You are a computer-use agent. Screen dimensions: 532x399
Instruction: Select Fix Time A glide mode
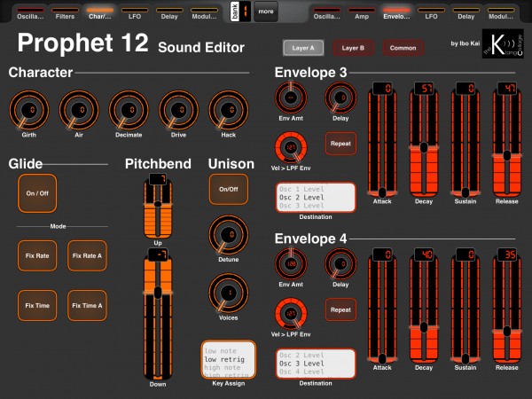[x=87, y=305]
